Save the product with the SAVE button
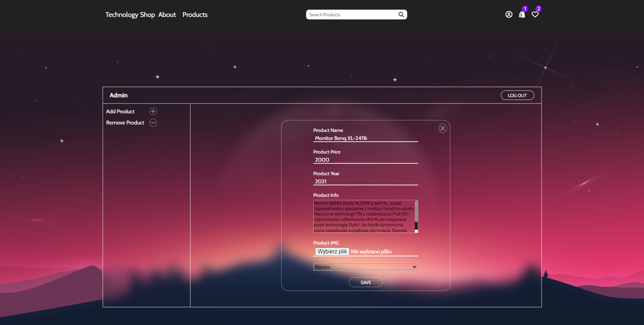This screenshot has height=325, width=644. pyautogui.click(x=366, y=282)
